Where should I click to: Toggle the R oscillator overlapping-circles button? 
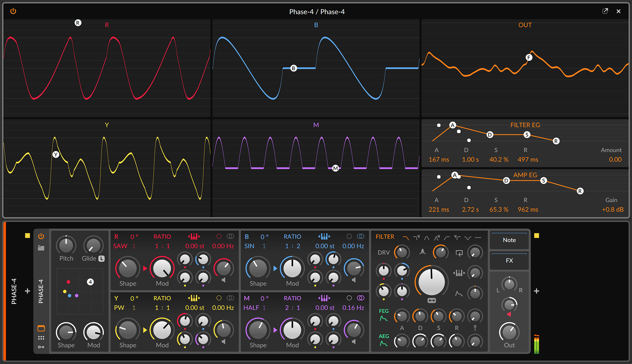[230, 236]
